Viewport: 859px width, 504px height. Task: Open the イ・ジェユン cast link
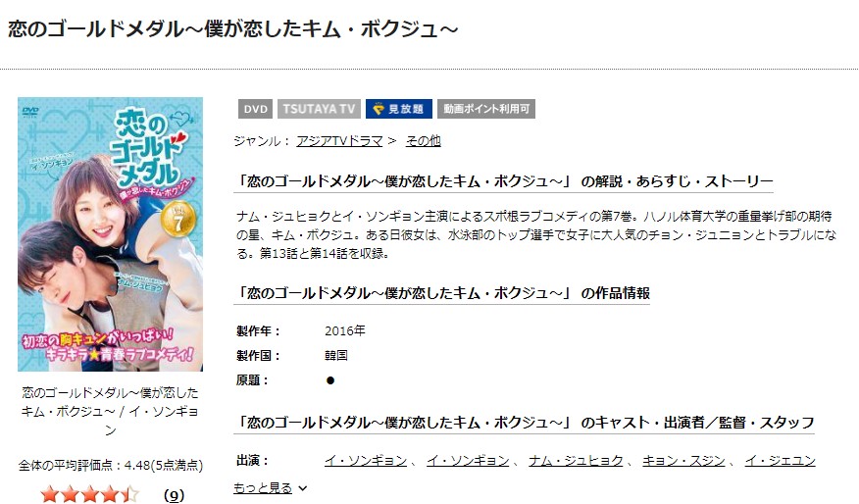click(781, 461)
